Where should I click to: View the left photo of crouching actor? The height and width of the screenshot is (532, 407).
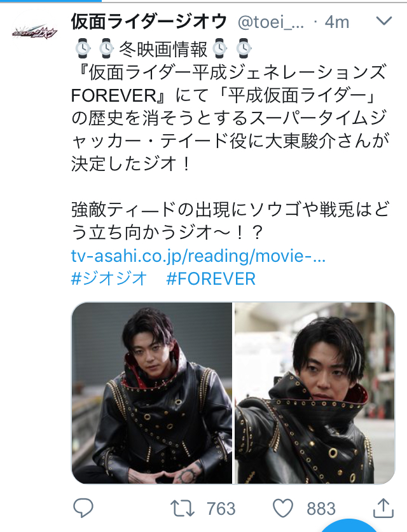[x=152, y=393]
